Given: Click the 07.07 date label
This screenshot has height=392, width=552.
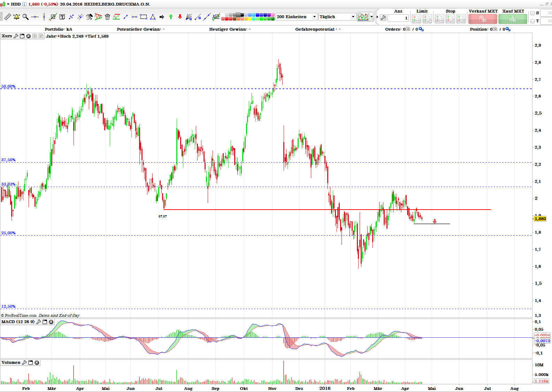Looking at the screenshot, I should click(x=163, y=216).
